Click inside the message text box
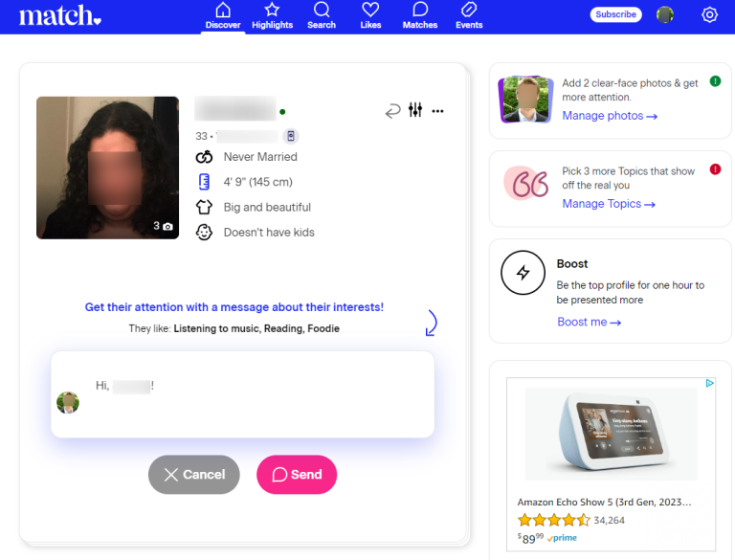This screenshot has height=560, width=735. click(x=258, y=402)
